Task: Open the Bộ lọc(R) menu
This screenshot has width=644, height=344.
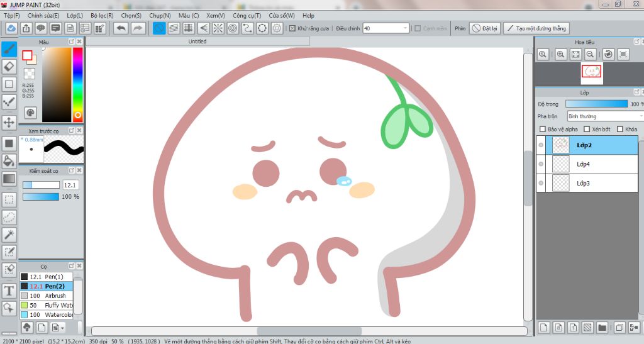Action: pyautogui.click(x=102, y=16)
